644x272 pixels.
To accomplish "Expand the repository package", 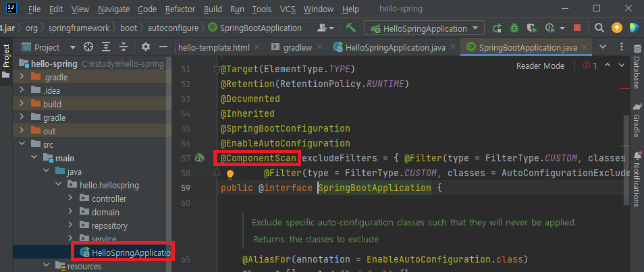I will pos(71,225).
